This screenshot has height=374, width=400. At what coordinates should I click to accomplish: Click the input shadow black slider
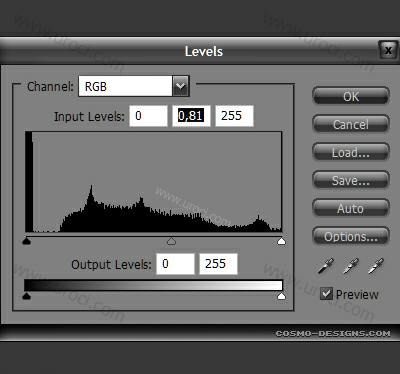coord(27,241)
